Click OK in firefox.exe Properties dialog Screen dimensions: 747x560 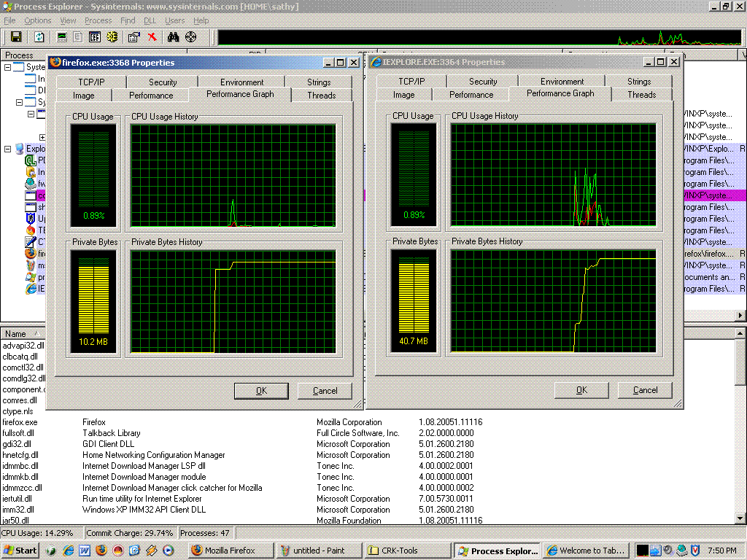click(x=262, y=391)
